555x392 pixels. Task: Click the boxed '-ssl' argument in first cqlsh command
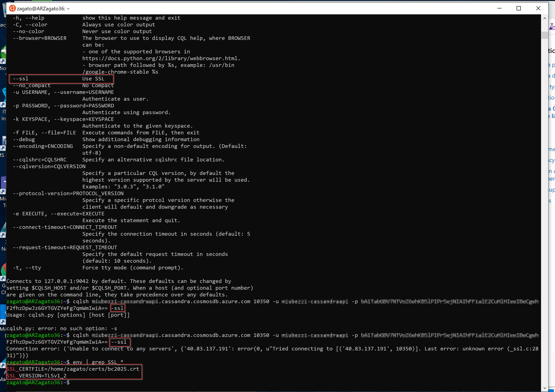click(117, 308)
